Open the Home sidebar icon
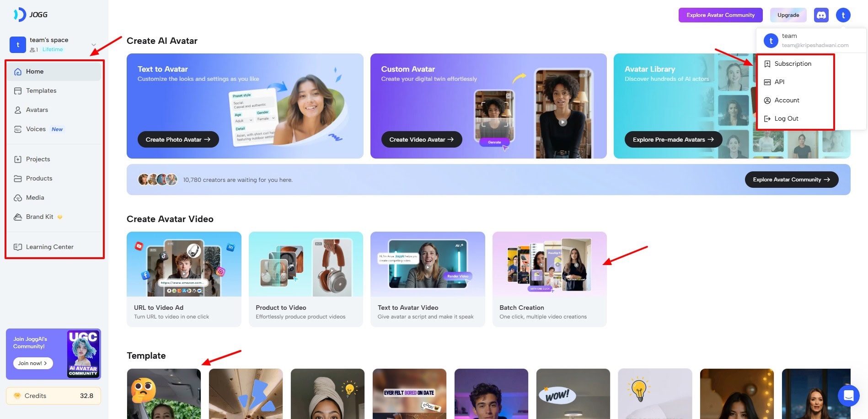 [x=18, y=72]
